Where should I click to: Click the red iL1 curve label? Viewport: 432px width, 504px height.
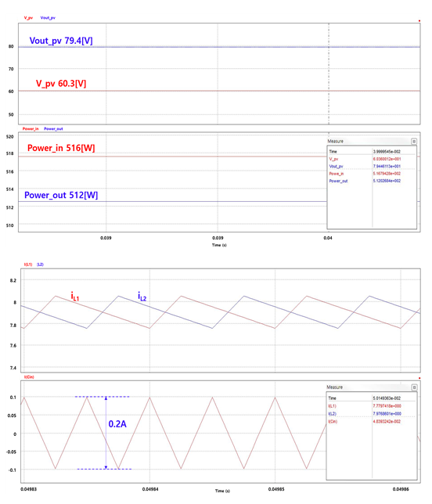pos(75,296)
